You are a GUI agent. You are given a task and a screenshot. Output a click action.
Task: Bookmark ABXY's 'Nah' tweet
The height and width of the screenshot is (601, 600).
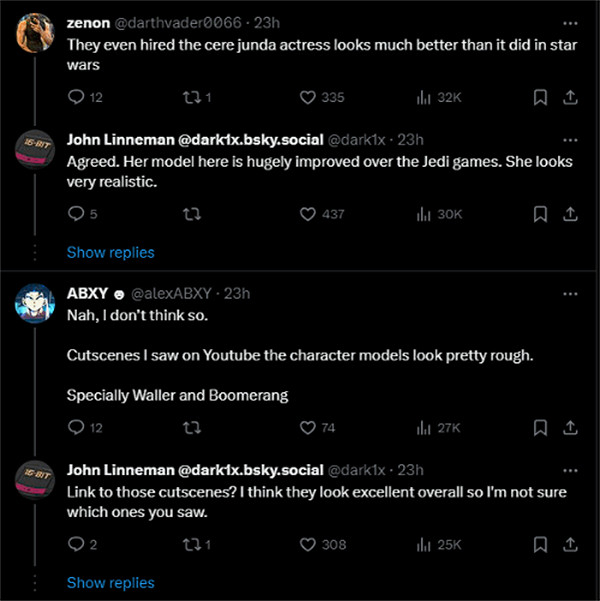(540, 428)
